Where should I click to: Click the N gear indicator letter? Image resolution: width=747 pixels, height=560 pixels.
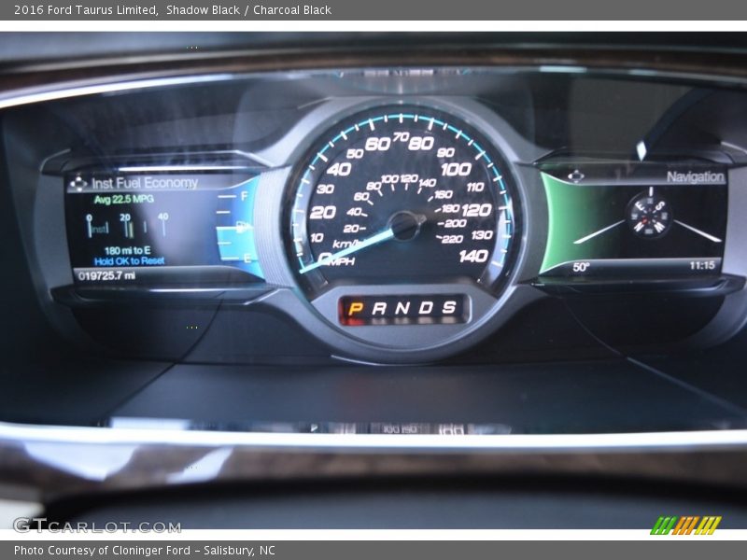tap(402, 308)
